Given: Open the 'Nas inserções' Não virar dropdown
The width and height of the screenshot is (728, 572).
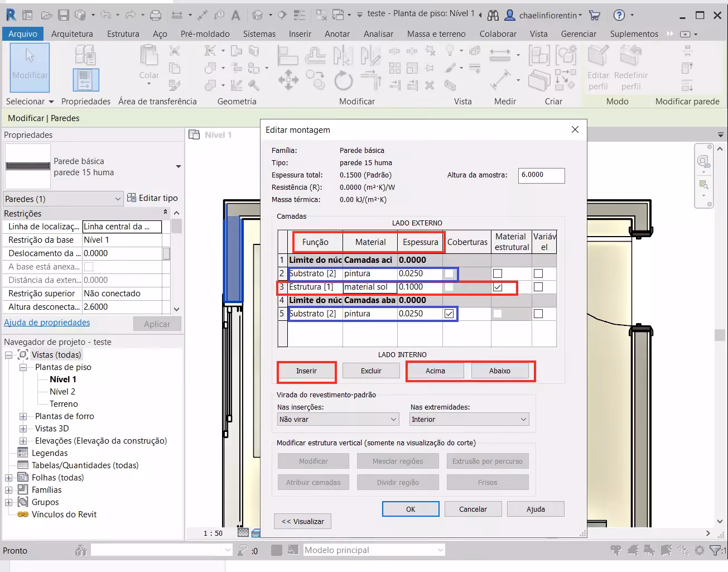Looking at the screenshot, I should (x=339, y=419).
